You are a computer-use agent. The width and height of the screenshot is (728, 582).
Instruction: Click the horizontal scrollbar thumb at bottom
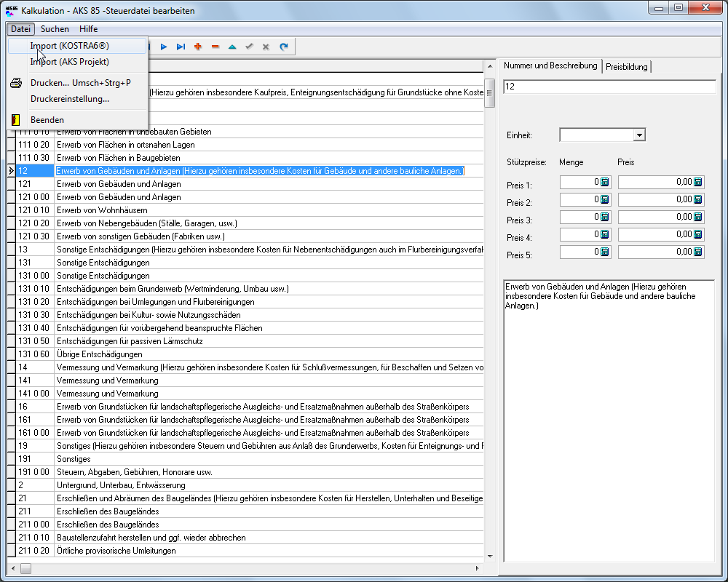pos(26,568)
